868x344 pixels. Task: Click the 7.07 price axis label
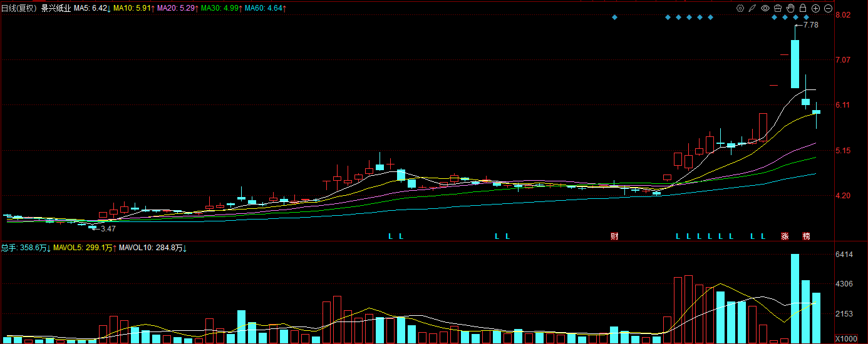pos(844,60)
